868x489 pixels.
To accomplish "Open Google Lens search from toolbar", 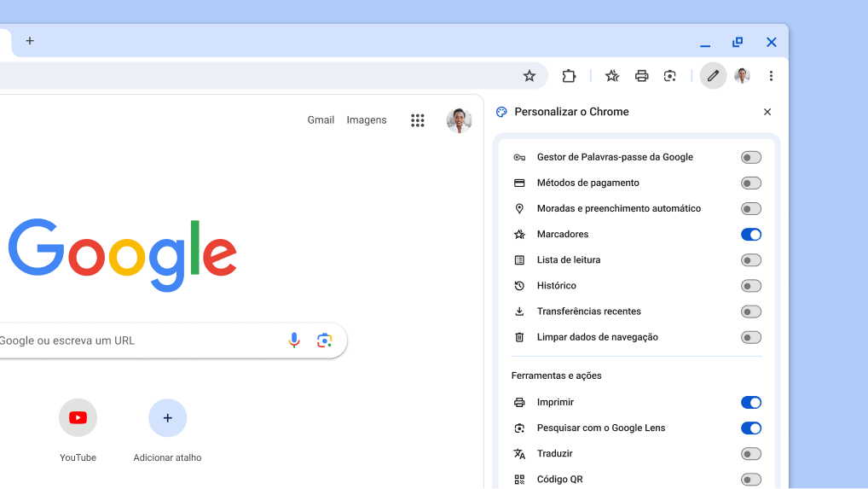I will [670, 76].
